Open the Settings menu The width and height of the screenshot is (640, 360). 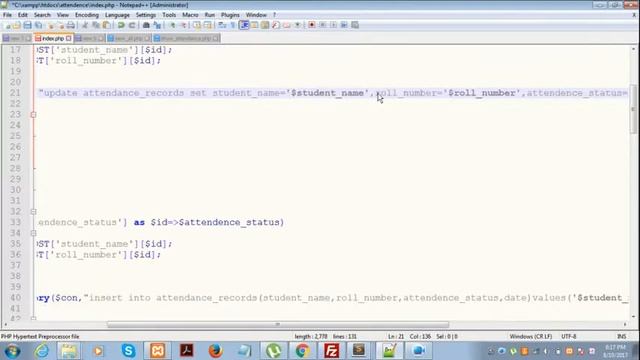[145, 15]
